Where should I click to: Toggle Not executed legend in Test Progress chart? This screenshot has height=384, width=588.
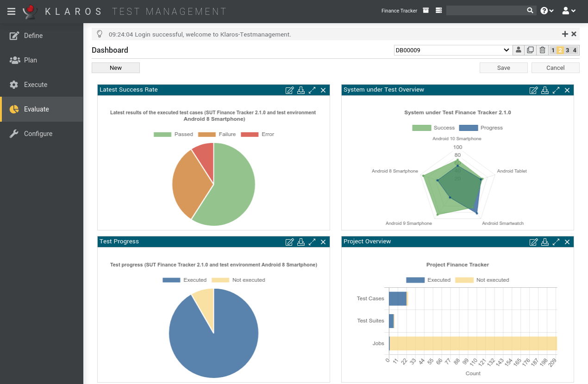coord(220,280)
